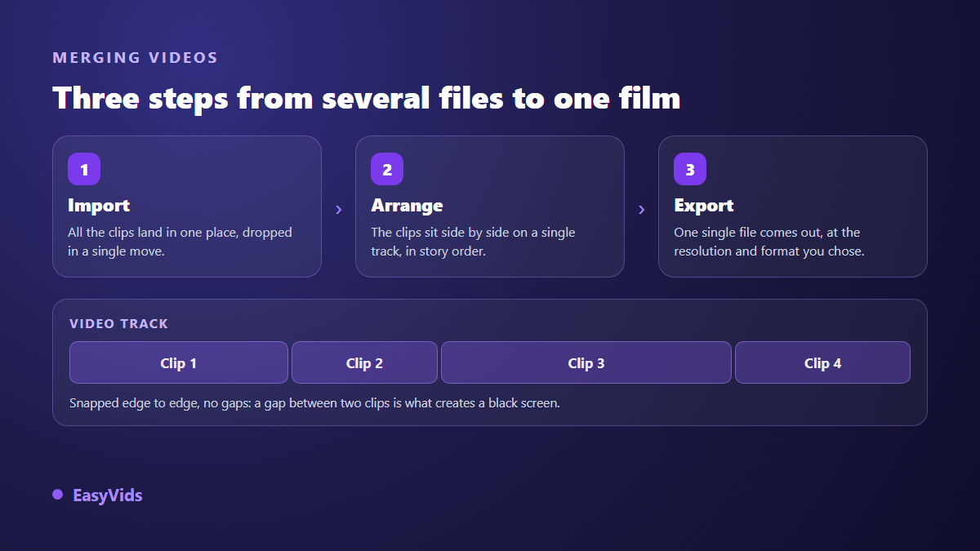The width and height of the screenshot is (980, 551).
Task: Click the 'clips sit side by side' description
Action: [473, 242]
